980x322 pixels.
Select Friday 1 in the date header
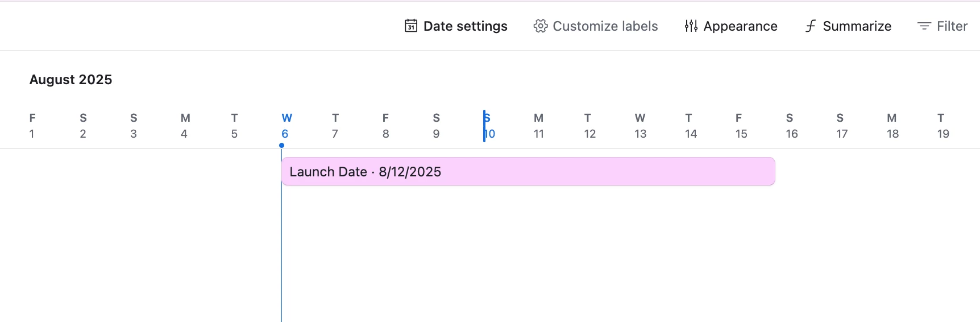pos(32,126)
